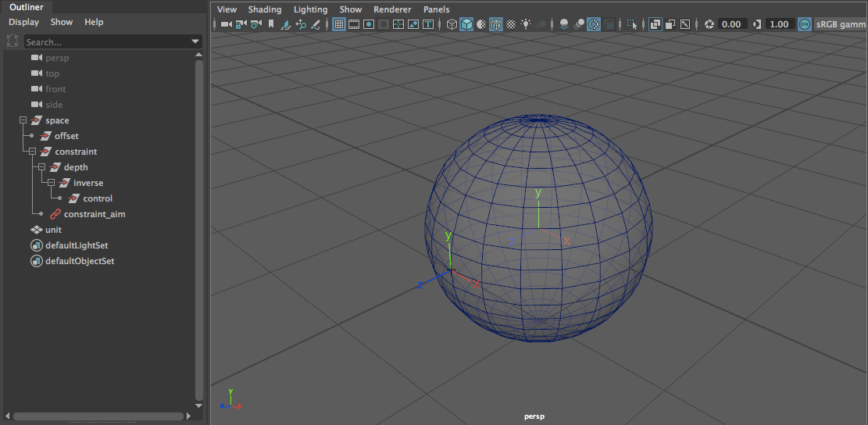
Task: Toggle the X-Ray display icon
Action: (x=655, y=24)
